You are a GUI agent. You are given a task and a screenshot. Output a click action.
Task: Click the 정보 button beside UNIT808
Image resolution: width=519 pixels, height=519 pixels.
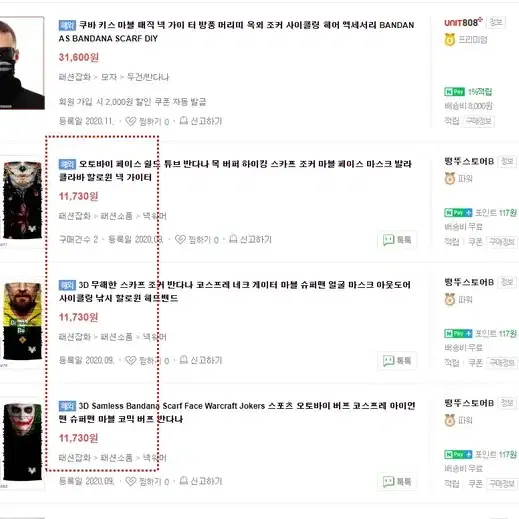click(496, 22)
